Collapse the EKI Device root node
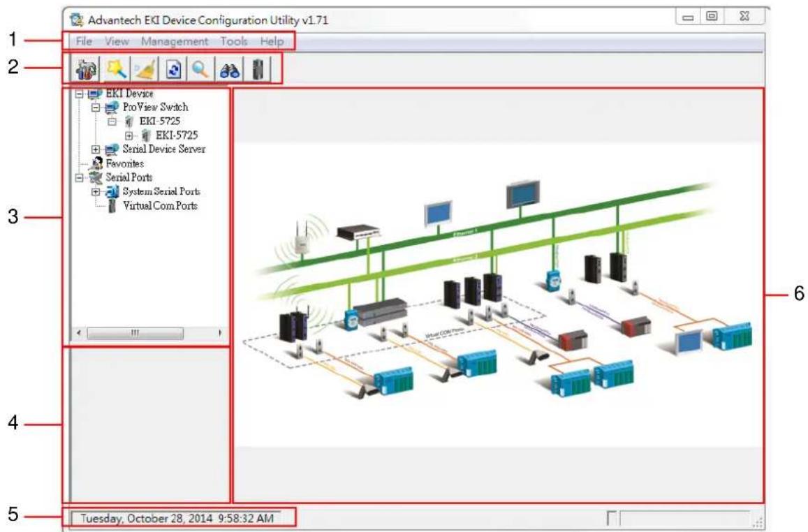 pyautogui.click(x=79, y=94)
